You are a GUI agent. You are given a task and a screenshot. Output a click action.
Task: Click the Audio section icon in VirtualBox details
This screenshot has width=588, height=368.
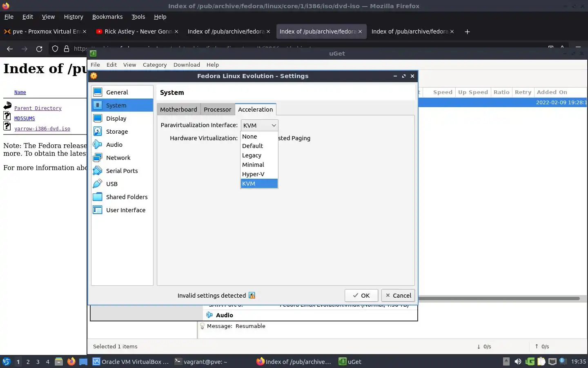pos(209,315)
